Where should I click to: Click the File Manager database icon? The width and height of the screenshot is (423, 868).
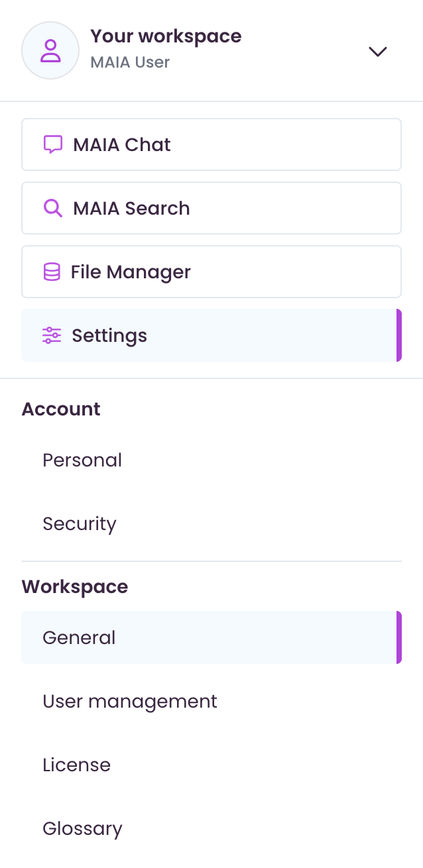[52, 272]
